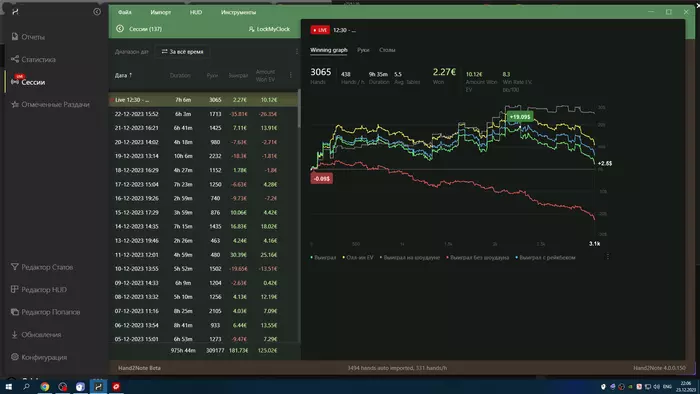Image resolution: width=700 pixels, height=394 pixels.
Task: Click the -0.09$ red marker on the graph
Action: click(x=321, y=178)
